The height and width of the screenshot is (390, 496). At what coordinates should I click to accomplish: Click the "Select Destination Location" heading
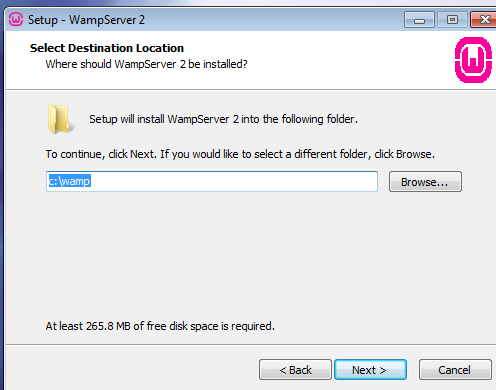pyautogui.click(x=107, y=48)
